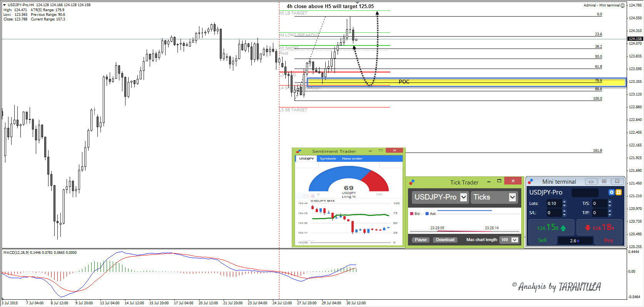This screenshot has width=644, height=307.
Task: Close the Sentiment Trader window
Action: [x=394, y=151]
